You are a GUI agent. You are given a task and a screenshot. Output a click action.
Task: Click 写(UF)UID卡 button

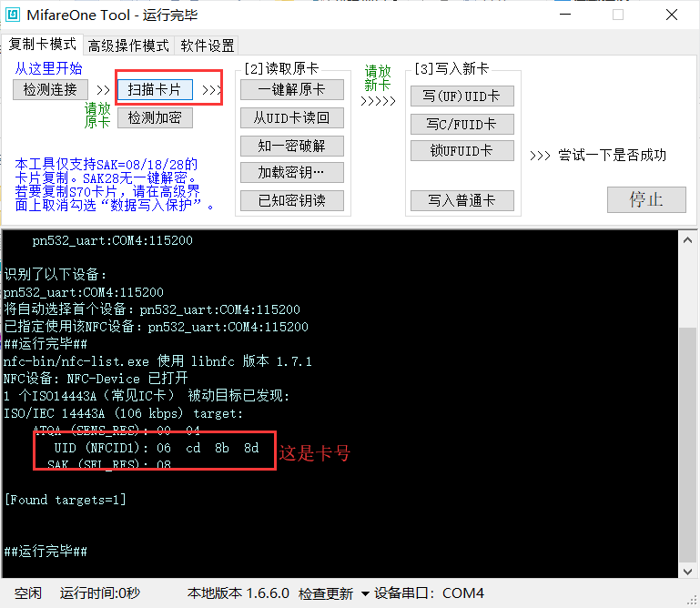pos(462,96)
